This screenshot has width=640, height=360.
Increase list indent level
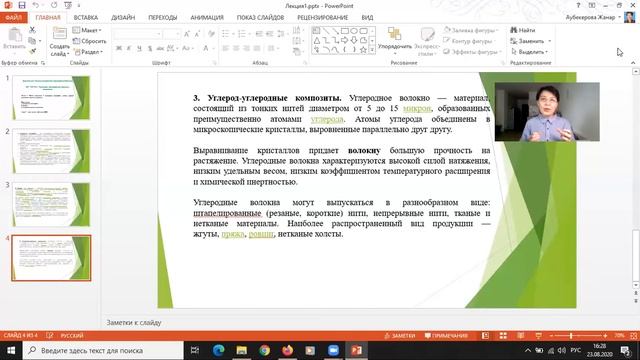coord(269,34)
